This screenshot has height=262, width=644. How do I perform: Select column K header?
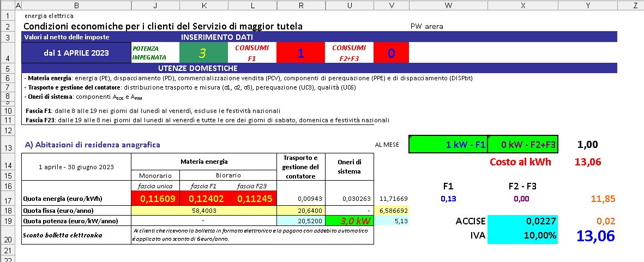pyautogui.click(x=204, y=5)
